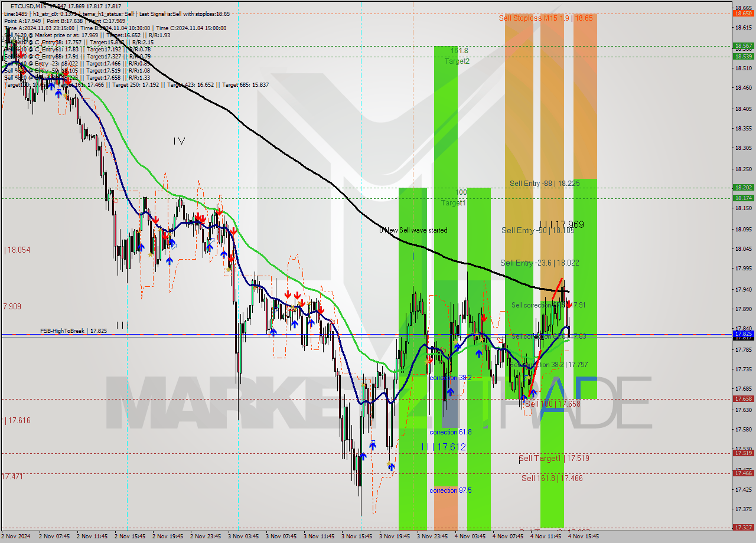
Task: Click the '| 17.616' level label at left
Action: pyautogui.click(x=17, y=421)
